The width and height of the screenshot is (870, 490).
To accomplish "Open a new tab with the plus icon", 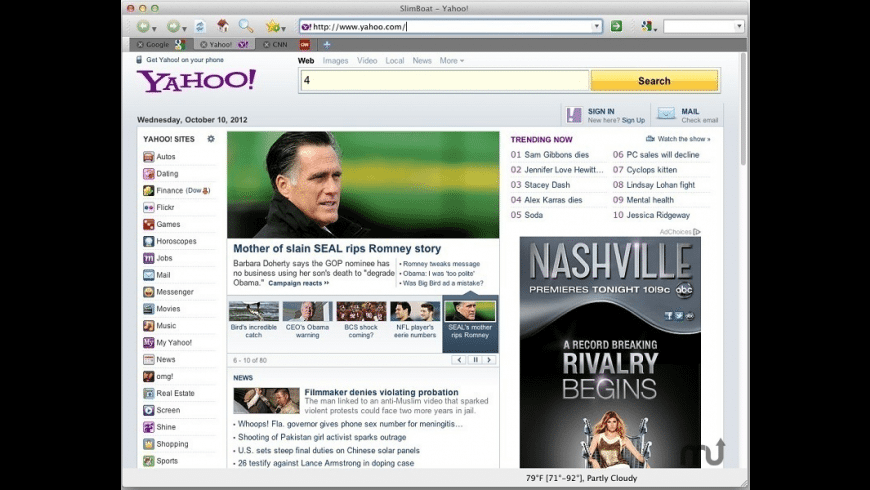I will pos(327,44).
